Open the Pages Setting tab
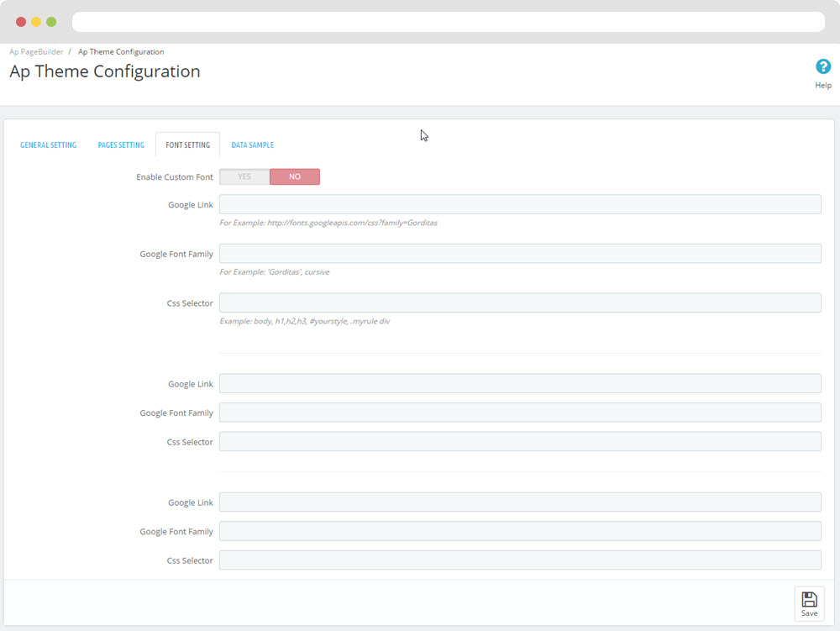 tap(121, 145)
